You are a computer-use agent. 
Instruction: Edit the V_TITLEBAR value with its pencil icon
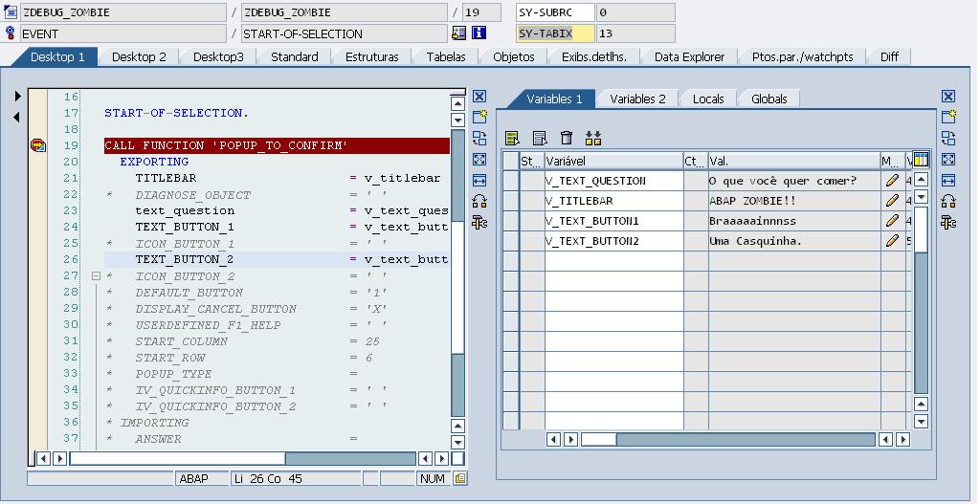892,201
